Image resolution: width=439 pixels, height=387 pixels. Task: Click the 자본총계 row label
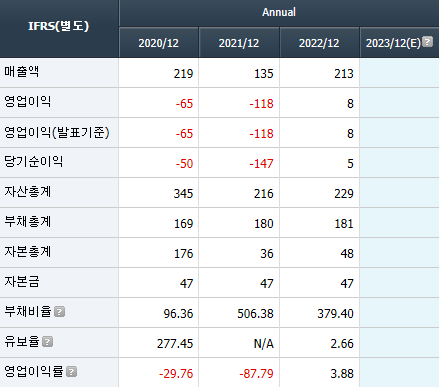(x=28, y=252)
